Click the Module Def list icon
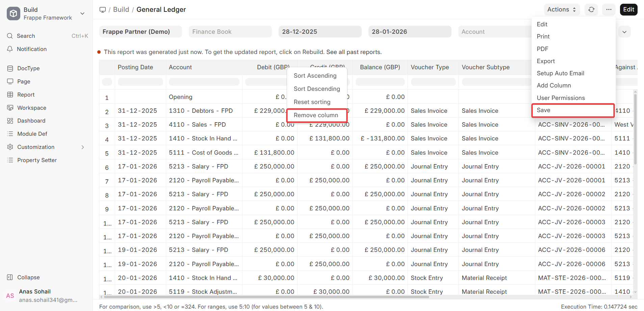Image resolution: width=644 pixels, height=311 pixels. (x=10, y=134)
